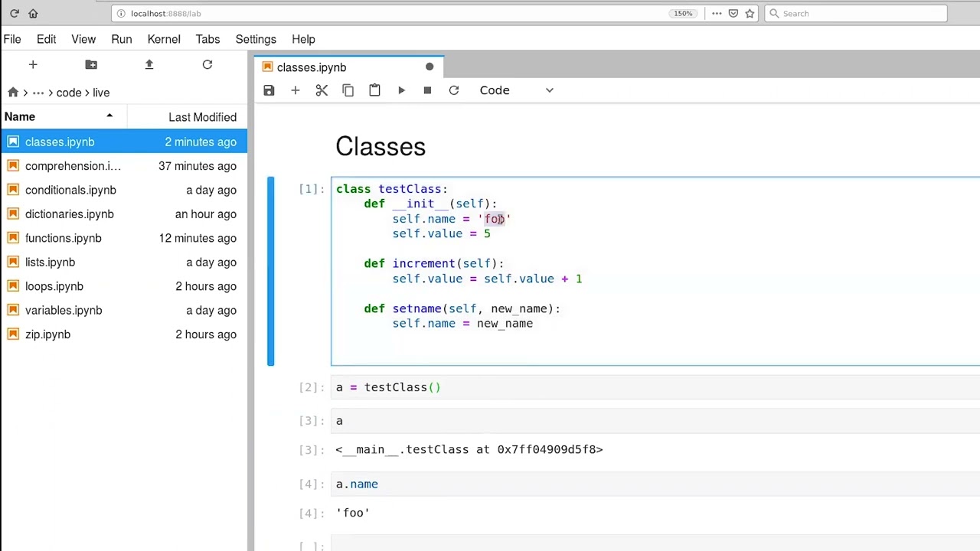Viewport: 980px width, 551px height.
Task: Expand the collapsed breadcrumb ellipsis
Action: [x=38, y=93]
